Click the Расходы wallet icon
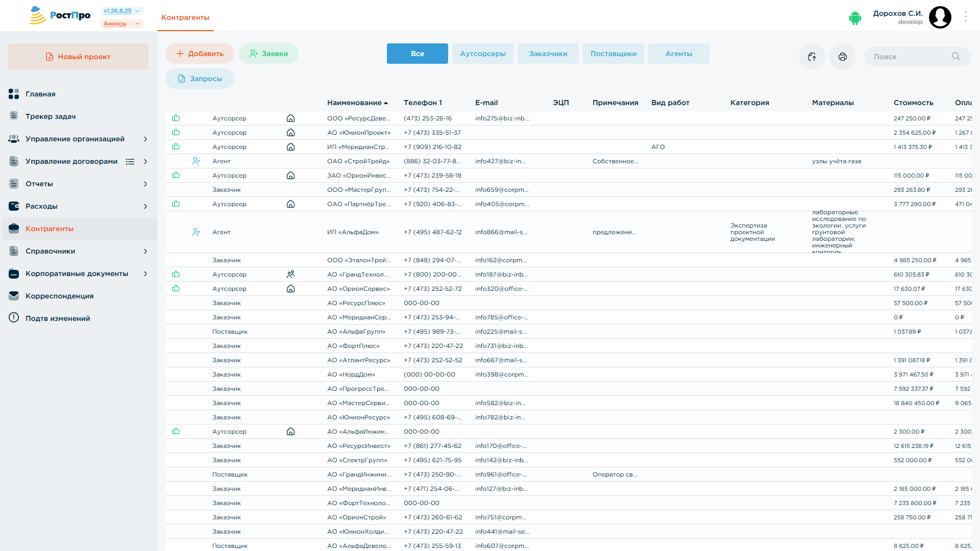This screenshot has height=551, width=980. point(14,206)
